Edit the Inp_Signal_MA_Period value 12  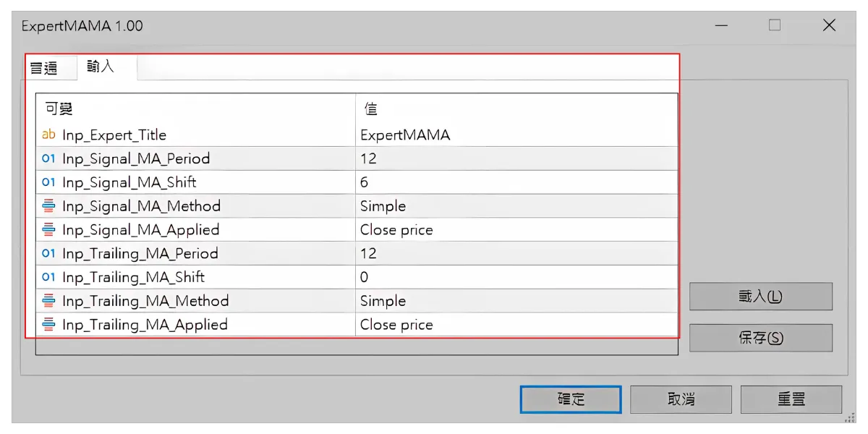pyautogui.click(x=516, y=158)
